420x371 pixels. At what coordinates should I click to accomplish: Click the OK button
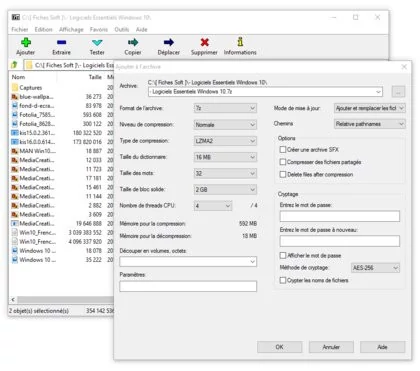click(279, 347)
